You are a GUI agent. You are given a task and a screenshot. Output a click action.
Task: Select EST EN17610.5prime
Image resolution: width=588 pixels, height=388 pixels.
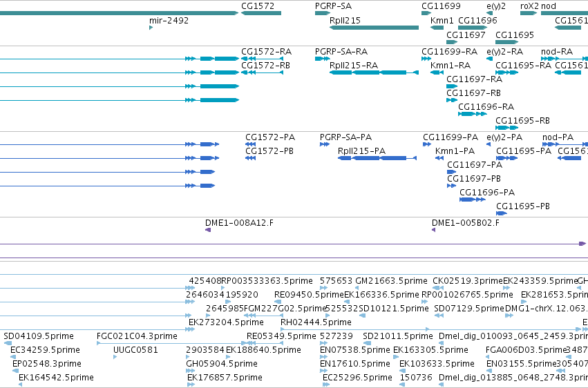[x=323, y=371]
